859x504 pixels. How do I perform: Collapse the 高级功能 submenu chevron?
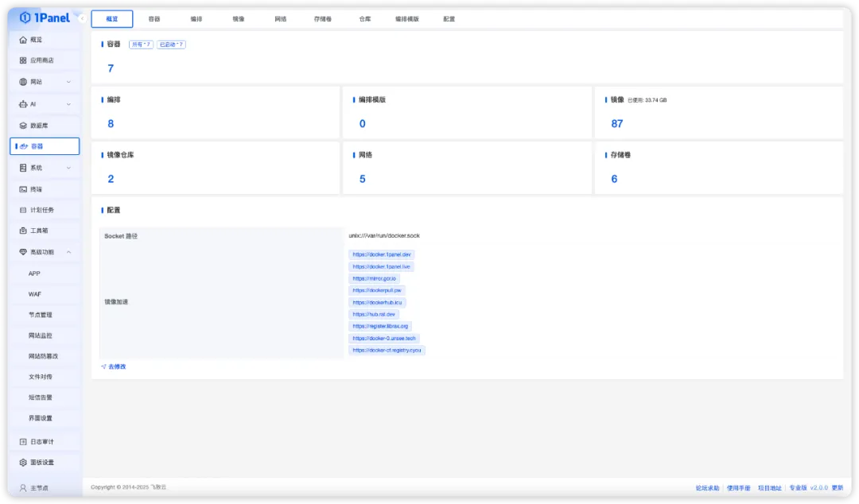point(68,252)
